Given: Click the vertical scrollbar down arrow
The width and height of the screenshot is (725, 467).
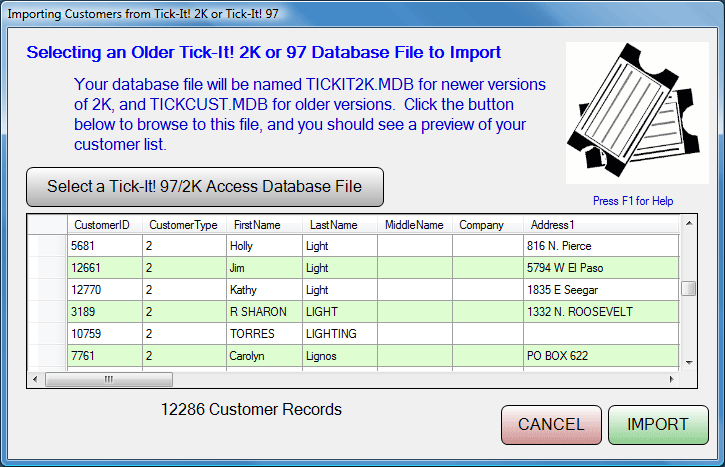Looking at the screenshot, I should pos(689,363).
